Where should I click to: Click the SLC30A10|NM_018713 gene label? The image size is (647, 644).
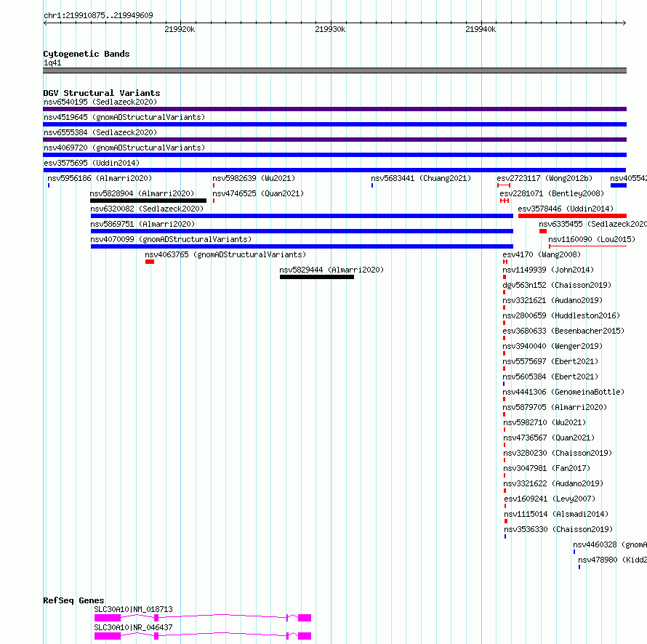tap(133, 609)
